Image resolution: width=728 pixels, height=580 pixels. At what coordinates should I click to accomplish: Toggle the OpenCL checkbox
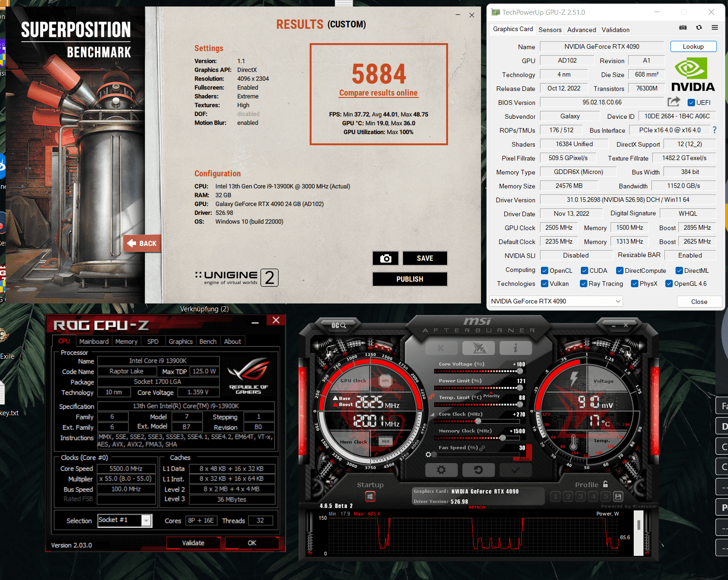pyautogui.click(x=545, y=271)
